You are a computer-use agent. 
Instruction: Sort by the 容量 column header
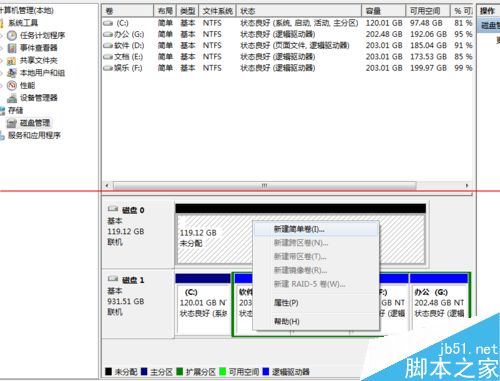(384, 11)
